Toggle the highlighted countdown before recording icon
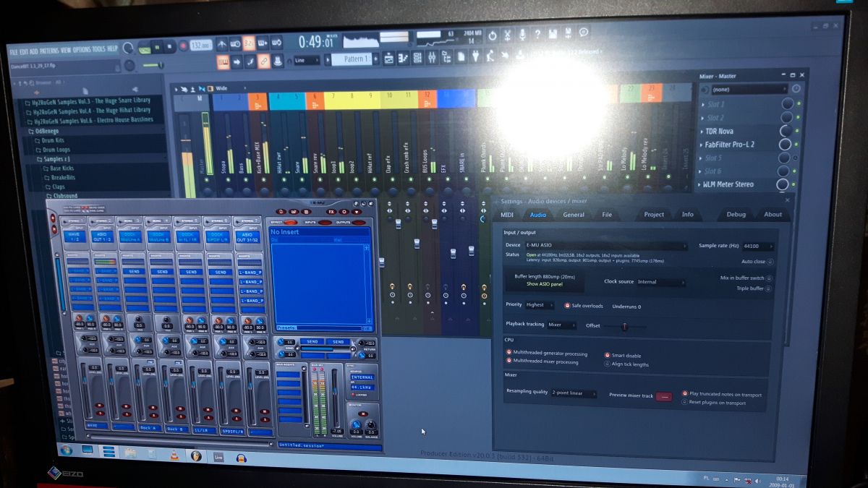 click(x=249, y=43)
